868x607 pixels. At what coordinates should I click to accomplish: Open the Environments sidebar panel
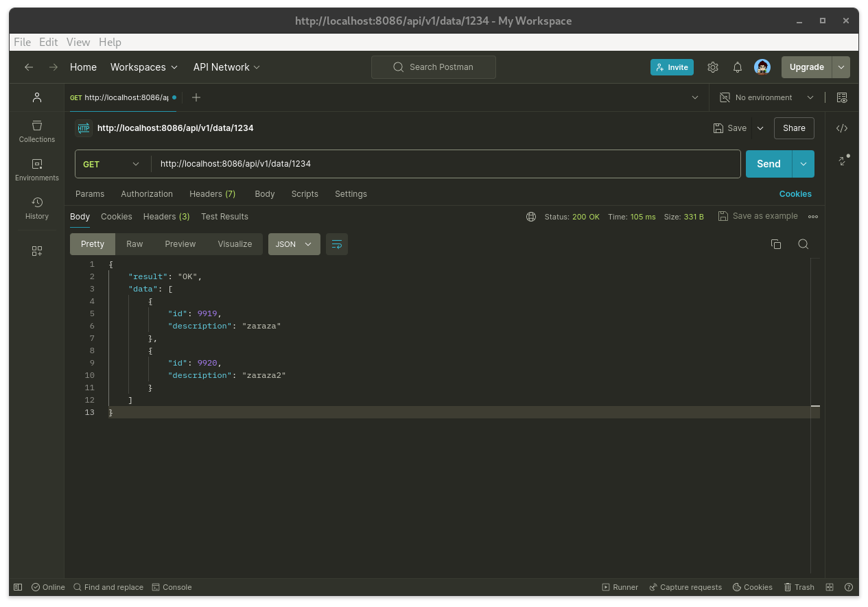(x=37, y=169)
